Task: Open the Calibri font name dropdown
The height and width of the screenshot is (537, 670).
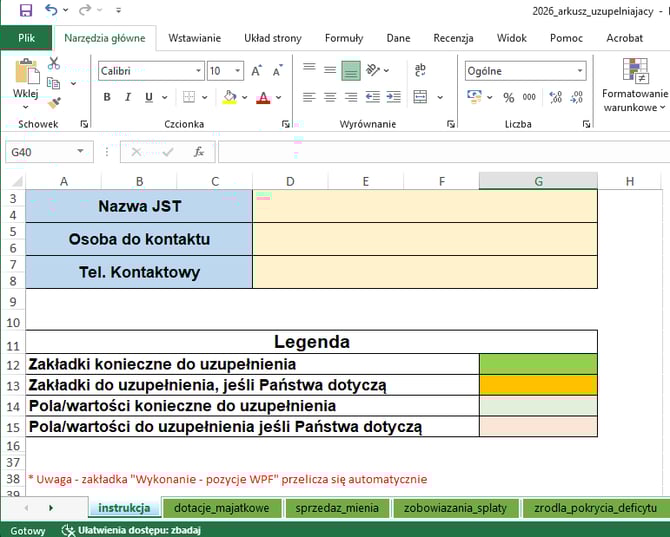Action: coord(197,71)
